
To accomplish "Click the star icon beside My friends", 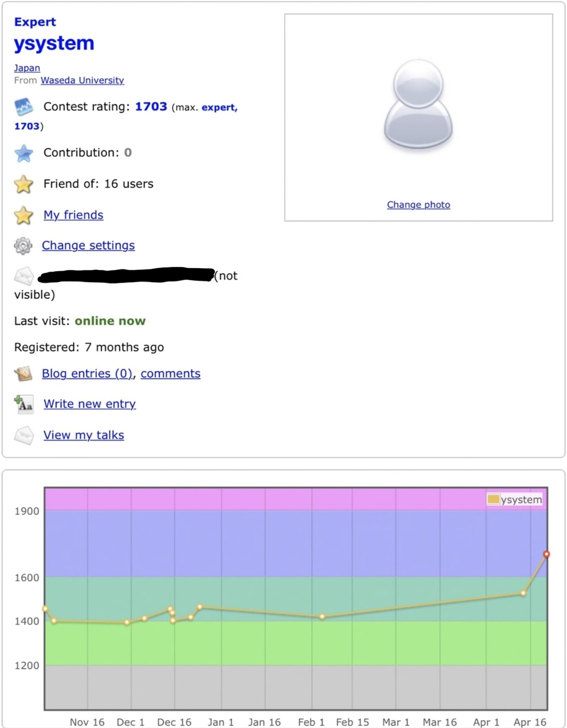I will (23, 215).
